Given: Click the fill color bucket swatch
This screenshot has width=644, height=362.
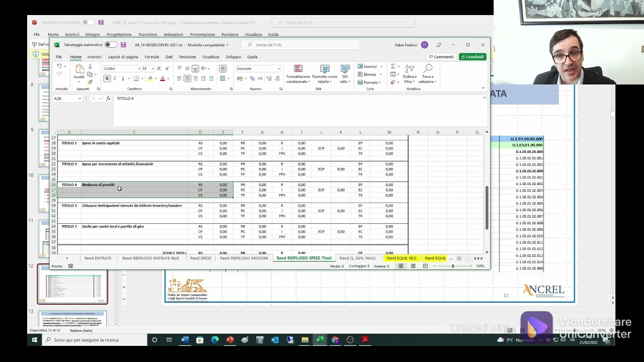Looking at the screenshot, I should pos(150,79).
